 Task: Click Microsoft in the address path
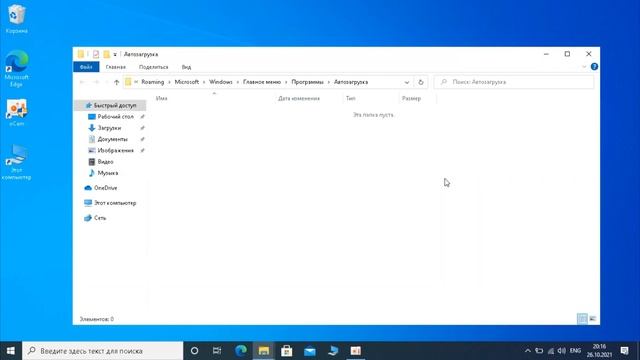(x=187, y=82)
